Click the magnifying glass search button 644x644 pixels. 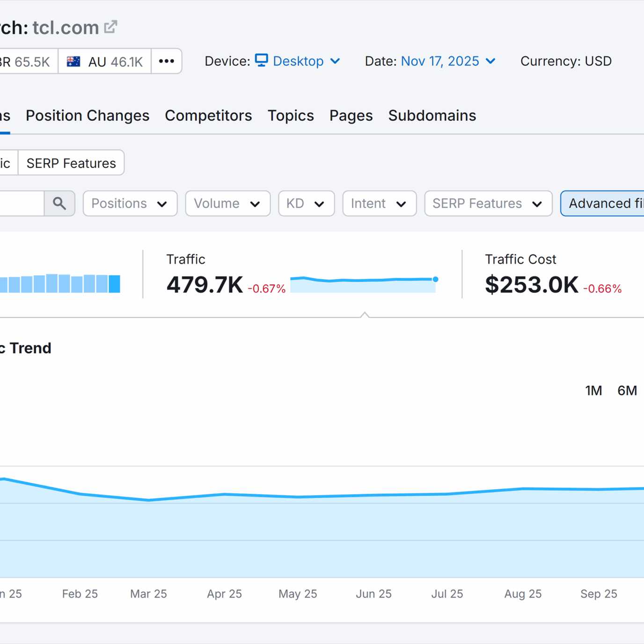tap(59, 204)
